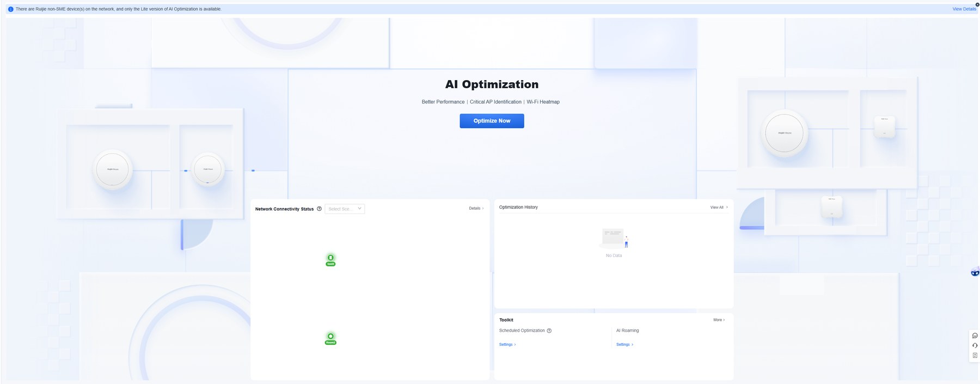This screenshot has width=980, height=384.
Task: Open the chat message sidebar icon
Action: click(975, 336)
